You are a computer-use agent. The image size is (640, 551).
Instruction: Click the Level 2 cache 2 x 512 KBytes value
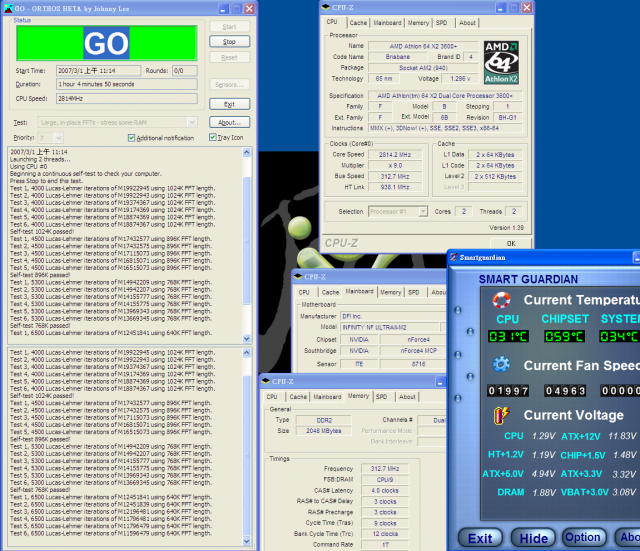495,177
